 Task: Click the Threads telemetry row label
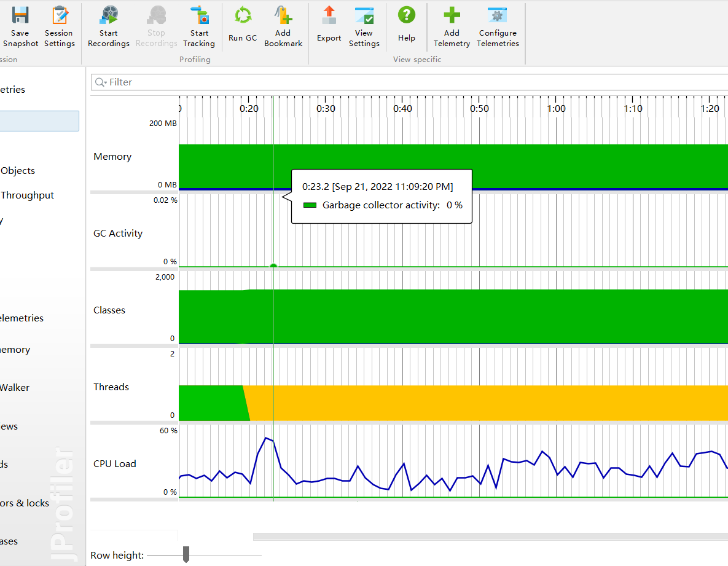111,387
